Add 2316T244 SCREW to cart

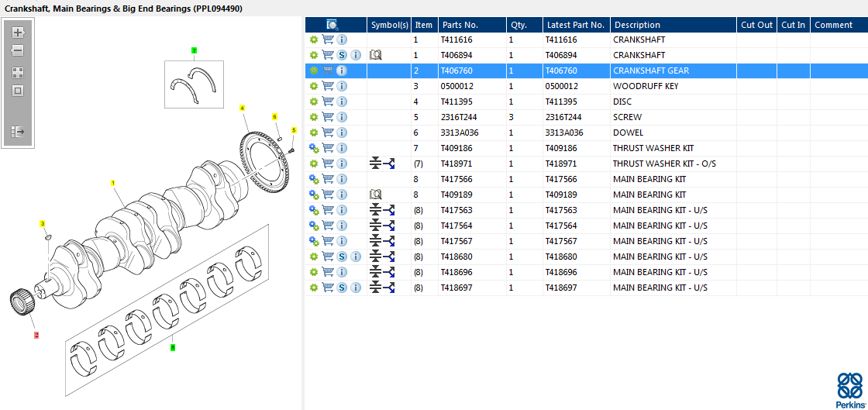[328, 117]
